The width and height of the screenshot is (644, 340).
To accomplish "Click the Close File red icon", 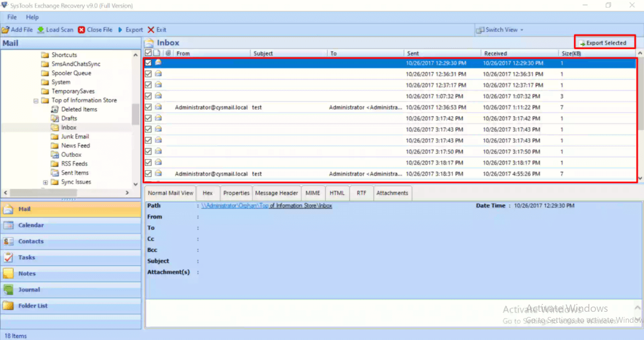I will (x=82, y=30).
